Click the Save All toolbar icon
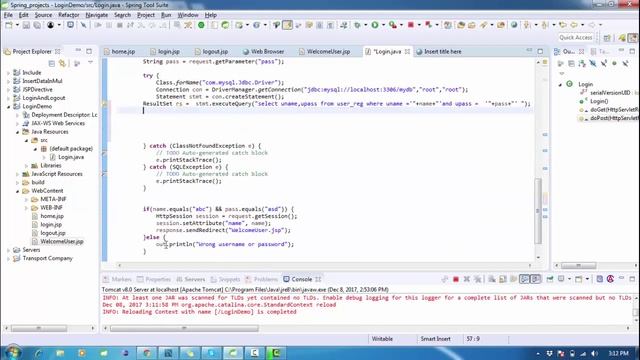The image size is (640, 360). point(37,25)
